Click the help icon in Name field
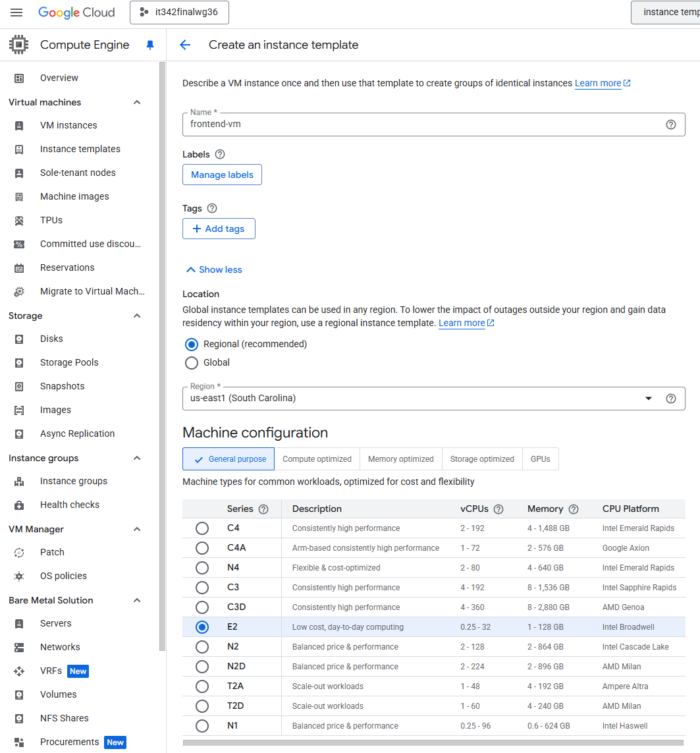 (671, 125)
